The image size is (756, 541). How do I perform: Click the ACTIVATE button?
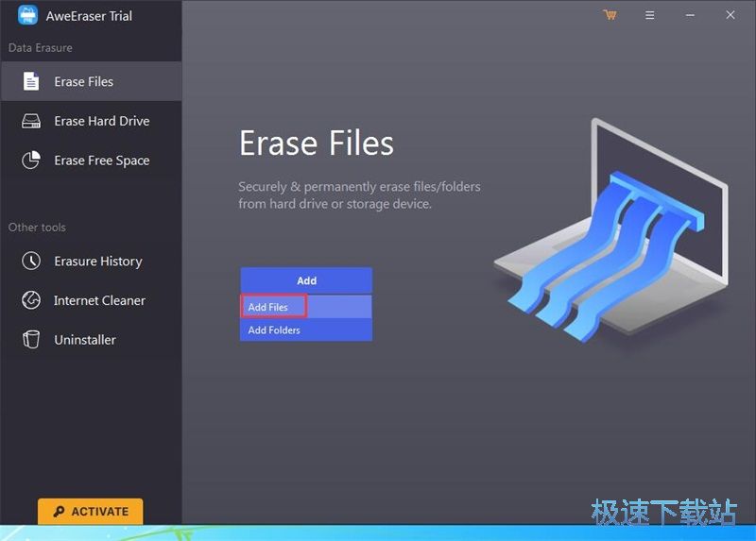[x=90, y=511]
